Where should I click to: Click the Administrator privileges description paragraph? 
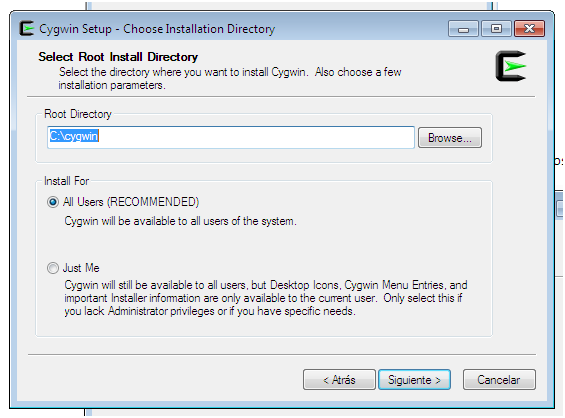pyautogui.click(x=266, y=298)
